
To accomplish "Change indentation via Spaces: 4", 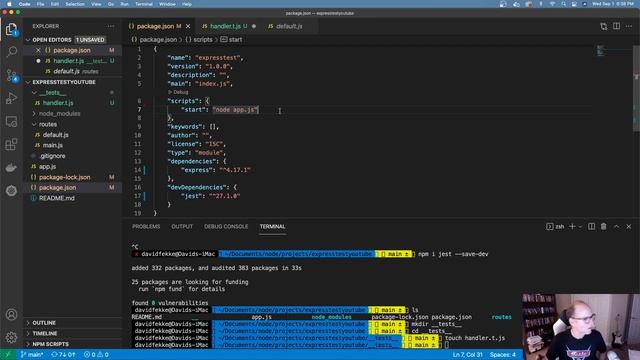I will pos(502,355).
